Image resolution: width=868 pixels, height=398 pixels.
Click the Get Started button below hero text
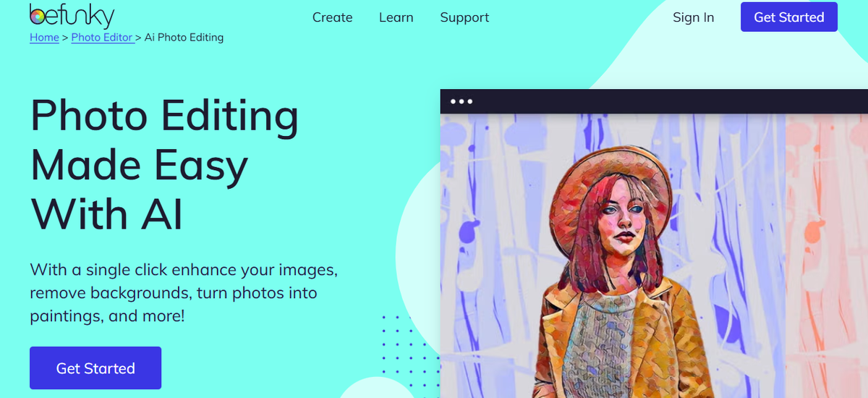pos(95,368)
